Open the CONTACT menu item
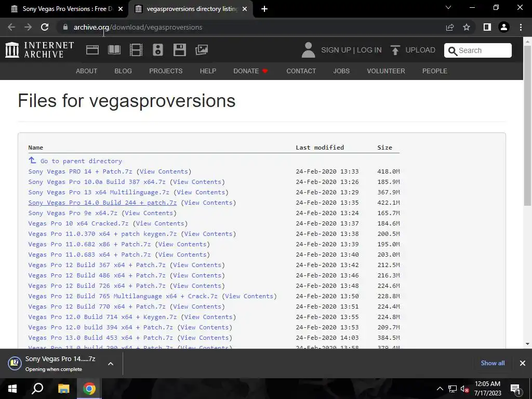This screenshot has height=399, width=532. [x=301, y=71]
